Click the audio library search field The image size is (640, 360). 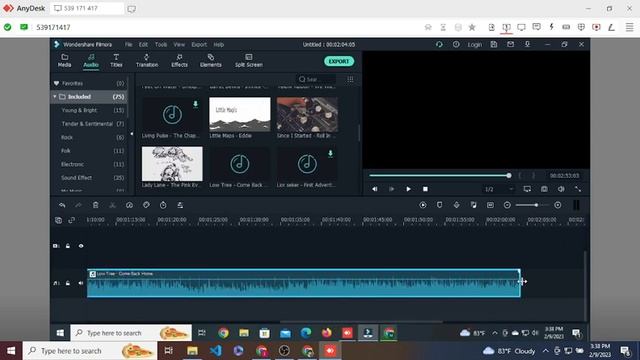point(316,79)
